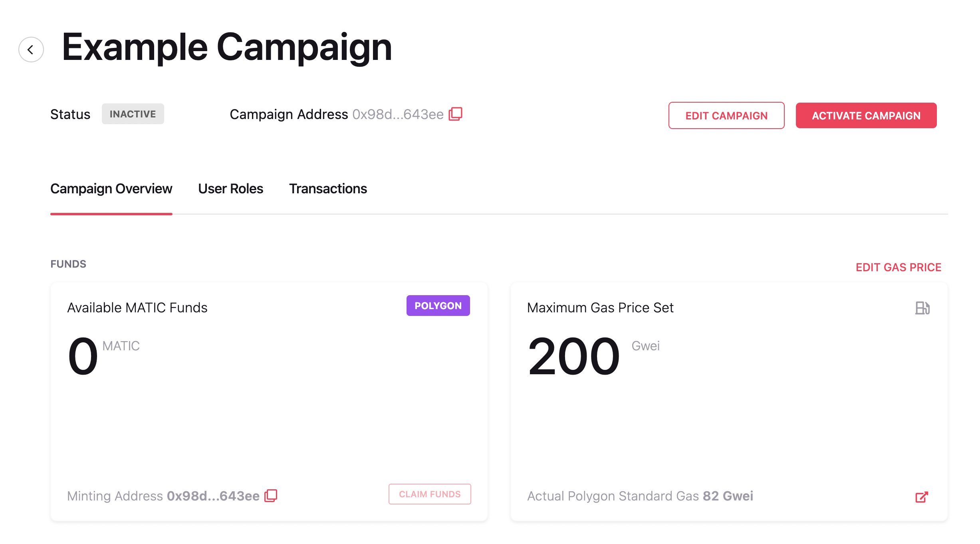Select the INACTIVE status badge
The width and height of the screenshot is (980, 544).
(133, 114)
